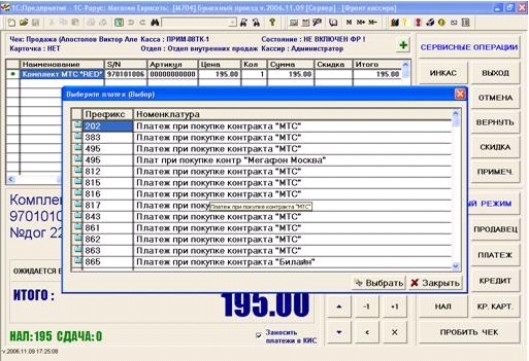The width and height of the screenshot is (529, 361).
Task: Click the S/N cell 970101006
Action: [126, 74]
